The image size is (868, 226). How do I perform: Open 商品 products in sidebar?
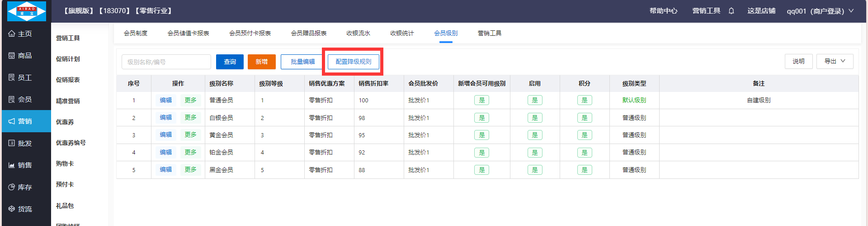point(20,55)
